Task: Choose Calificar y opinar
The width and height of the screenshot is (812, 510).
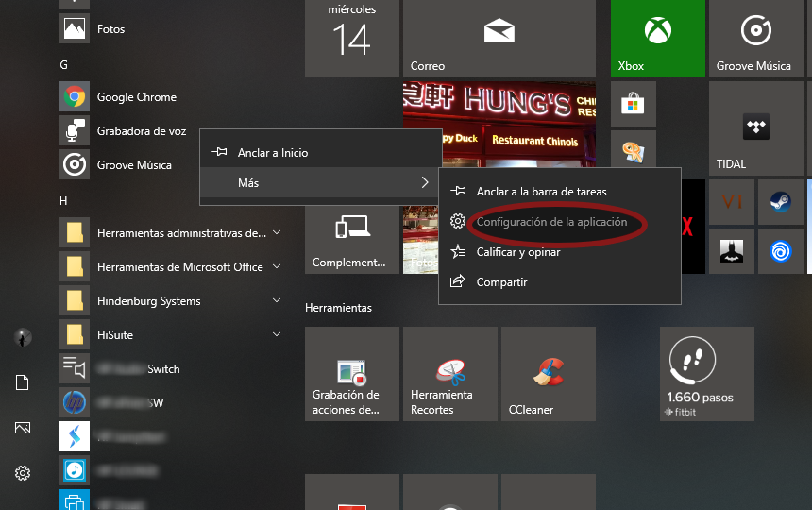Action: point(559,251)
